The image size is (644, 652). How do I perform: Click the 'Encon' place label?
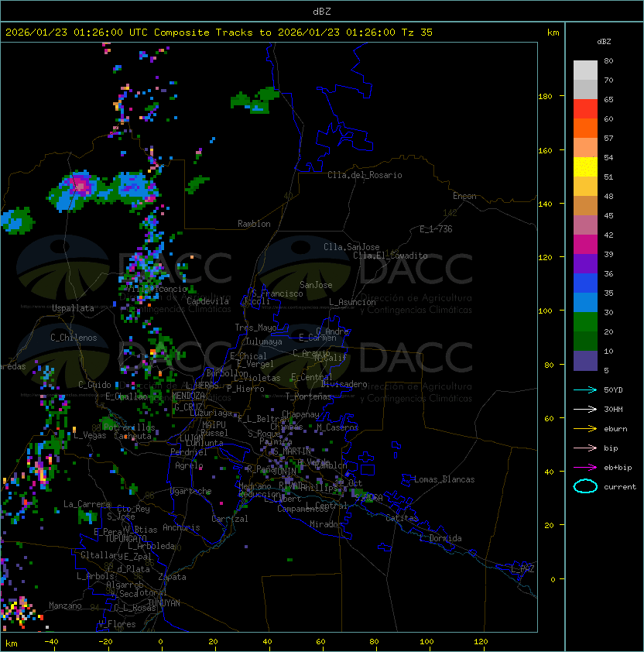point(464,196)
